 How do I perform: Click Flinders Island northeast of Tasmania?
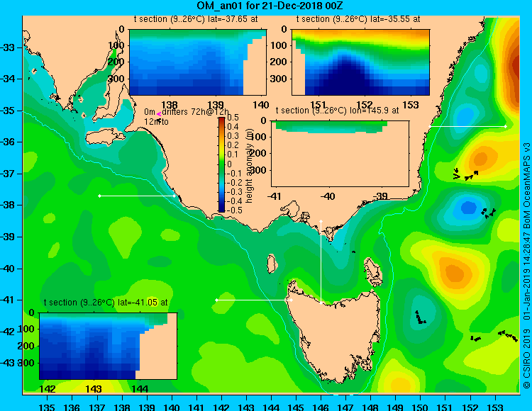coord(373,272)
